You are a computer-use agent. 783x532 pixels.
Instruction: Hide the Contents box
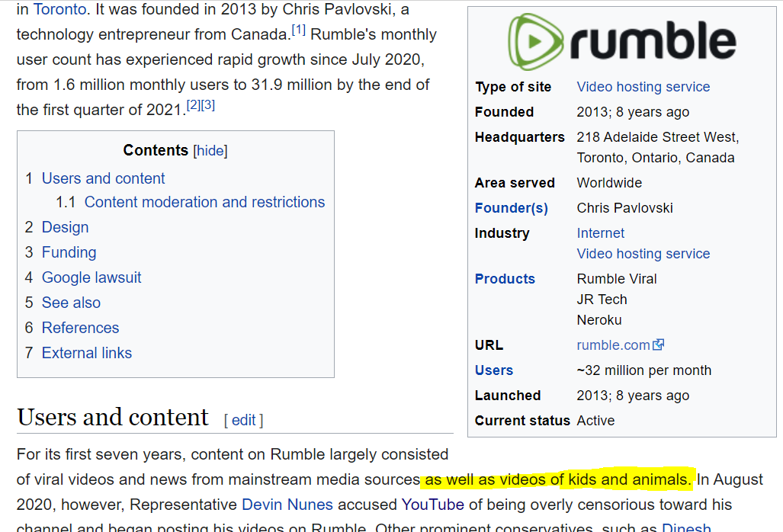pyautogui.click(x=210, y=151)
